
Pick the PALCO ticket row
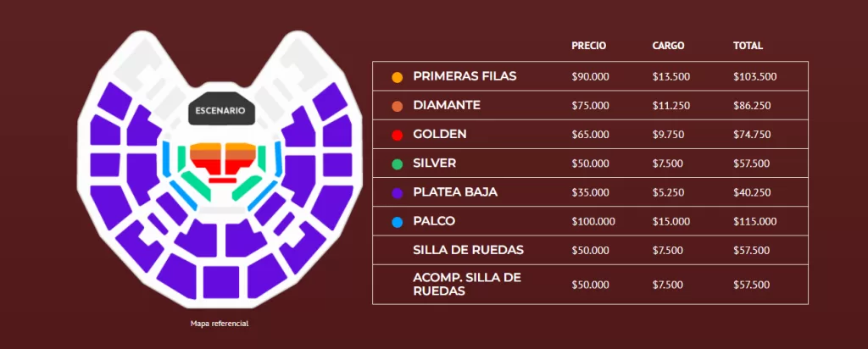click(x=434, y=221)
